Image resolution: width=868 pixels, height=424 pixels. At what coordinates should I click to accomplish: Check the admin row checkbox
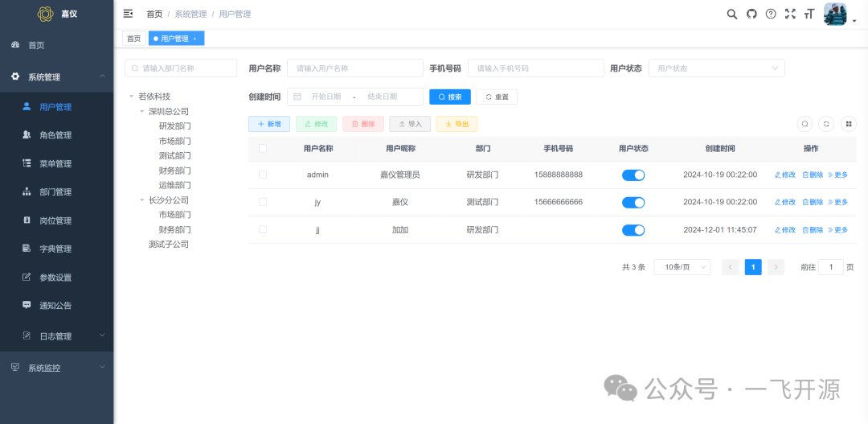262,175
